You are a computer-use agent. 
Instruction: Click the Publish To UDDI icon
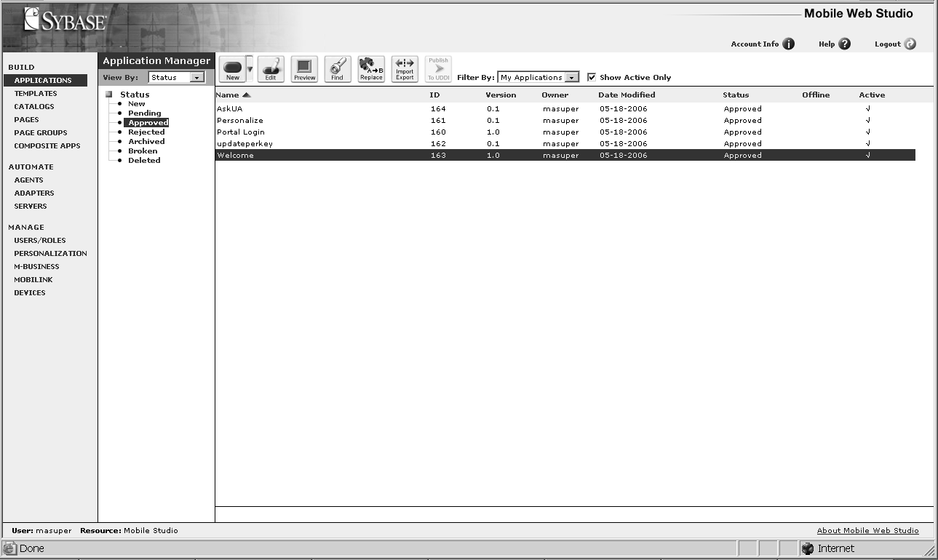438,69
